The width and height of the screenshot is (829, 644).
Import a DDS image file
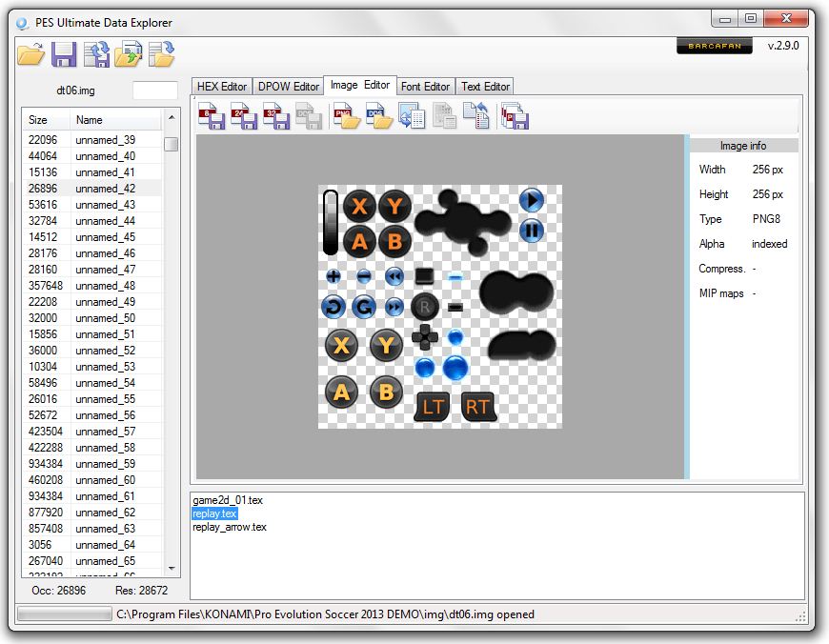pos(379,116)
